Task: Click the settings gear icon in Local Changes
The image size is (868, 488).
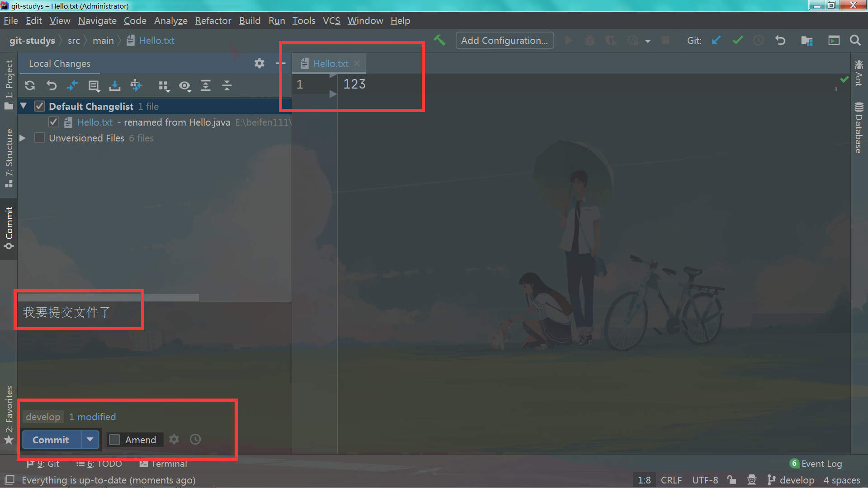Action: (259, 63)
